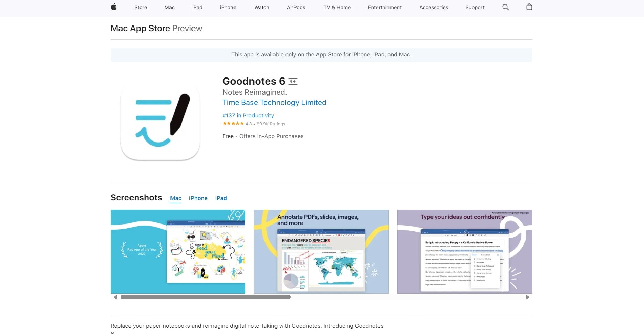Click the Goodnotes 6 title

pos(254,81)
